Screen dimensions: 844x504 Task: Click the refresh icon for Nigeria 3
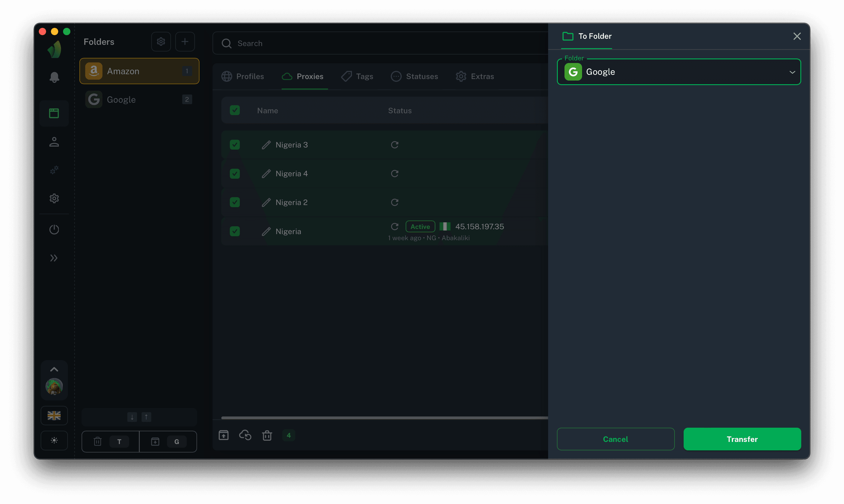(394, 145)
